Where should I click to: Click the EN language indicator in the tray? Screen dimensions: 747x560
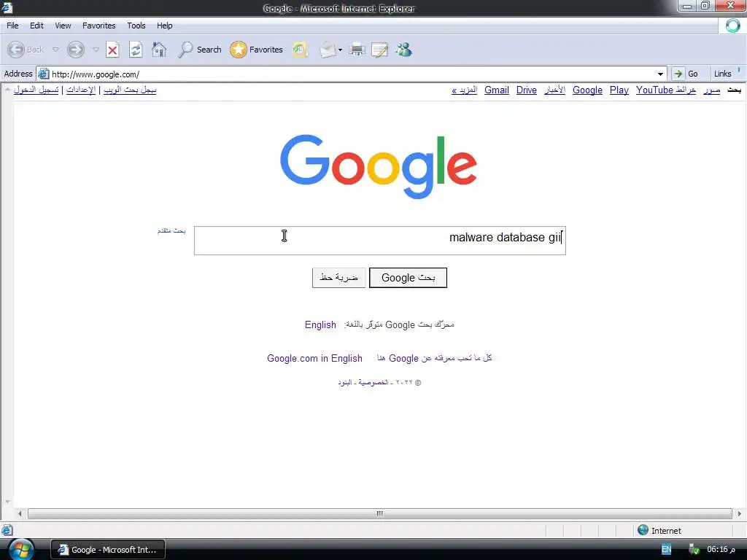667,550
